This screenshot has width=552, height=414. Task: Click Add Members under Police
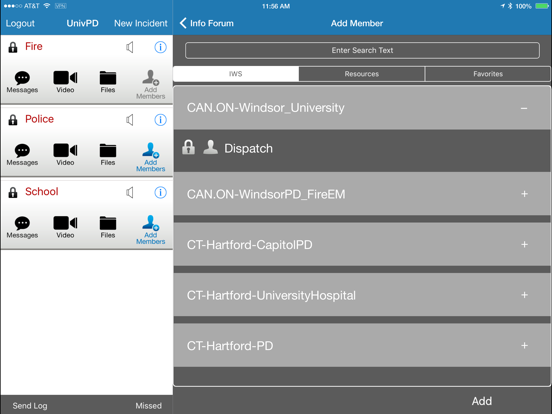[x=151, y=157]
